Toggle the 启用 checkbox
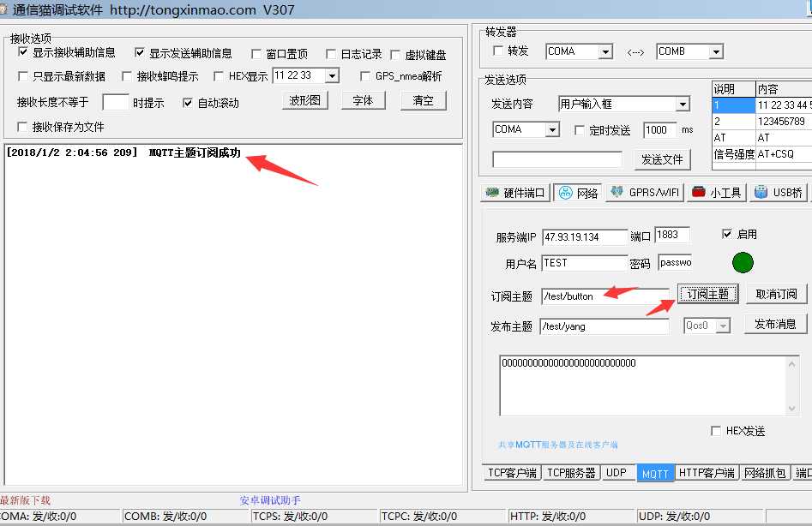812x526 pixels. (x=726, y=234)
